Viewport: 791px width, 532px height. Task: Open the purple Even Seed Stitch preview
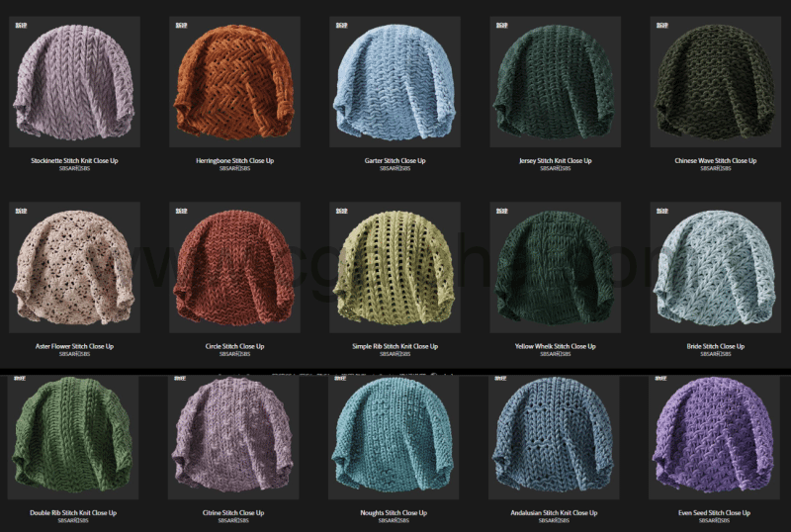[x=714, y=437]
